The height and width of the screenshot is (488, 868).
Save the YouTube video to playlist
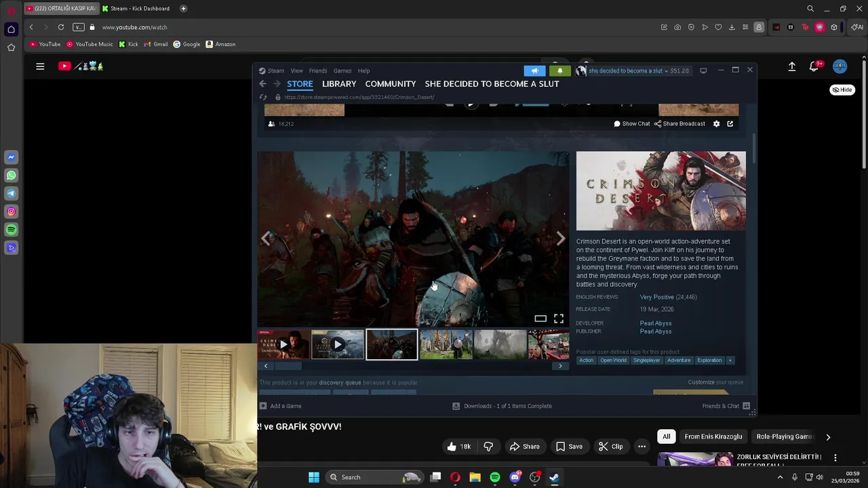click(569, 447)
